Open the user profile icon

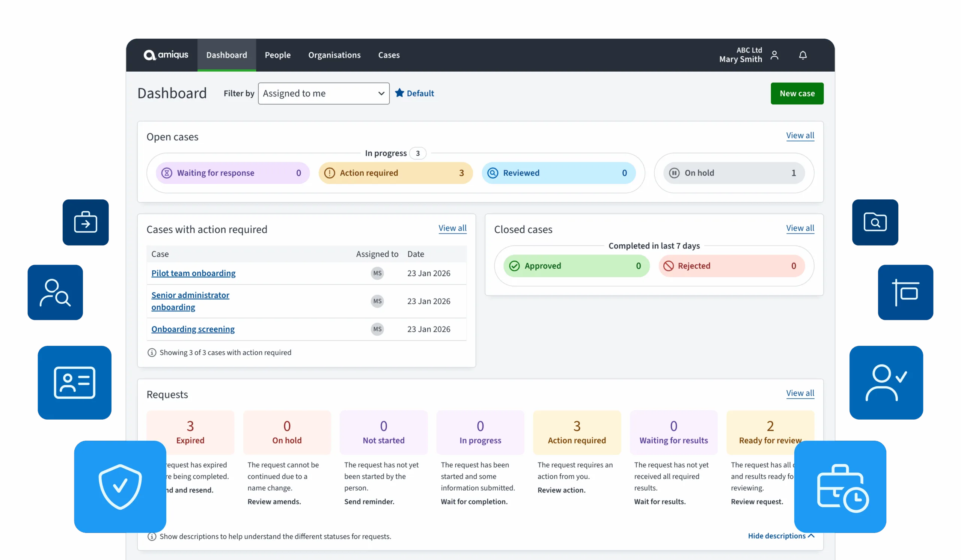pos(774,55)
